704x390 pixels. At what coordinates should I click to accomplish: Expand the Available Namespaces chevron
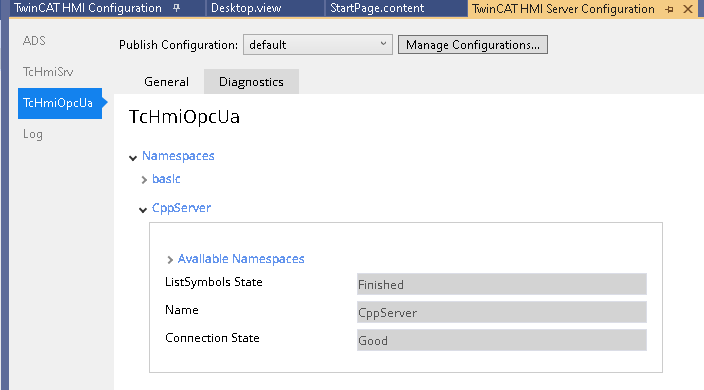(x=170, y=260)
